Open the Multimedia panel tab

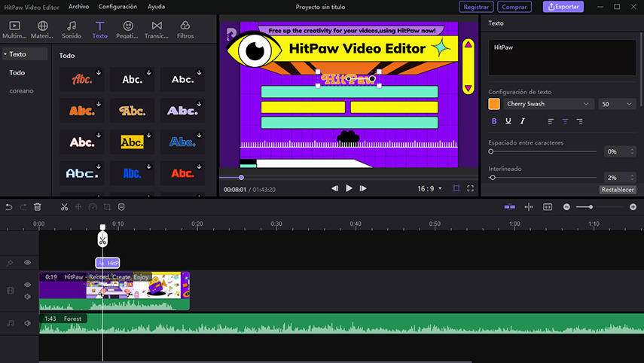point(14,30)
